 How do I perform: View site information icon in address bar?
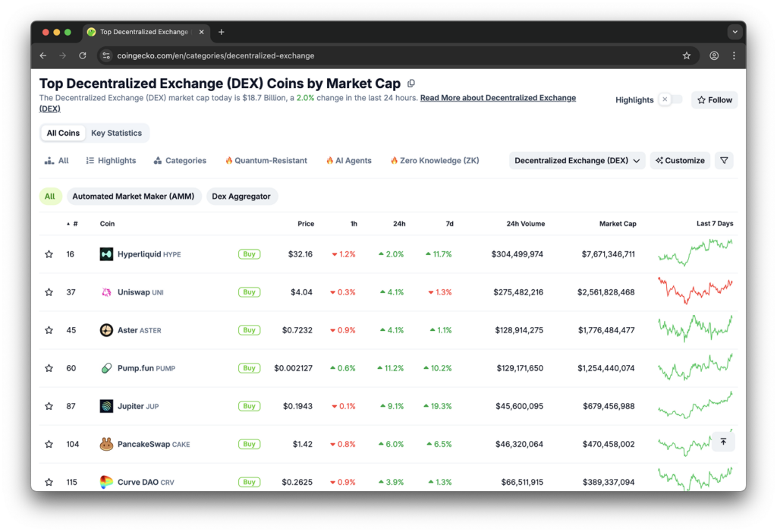(x=106, y=55)
